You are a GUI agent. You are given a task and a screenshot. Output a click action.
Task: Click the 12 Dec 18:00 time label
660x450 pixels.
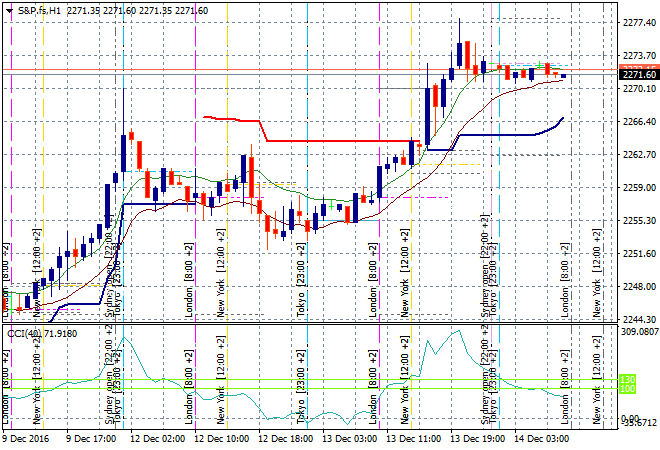coord(287,438)
